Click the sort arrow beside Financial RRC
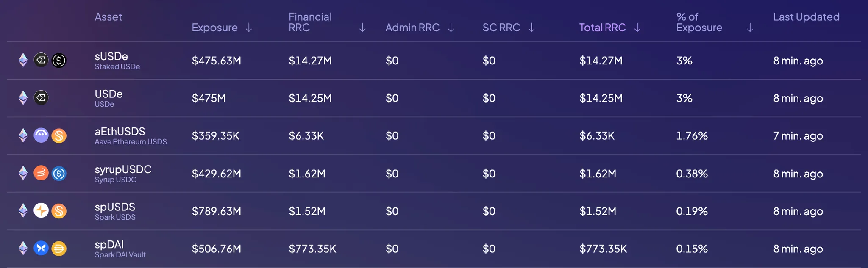 pos(362,28)
